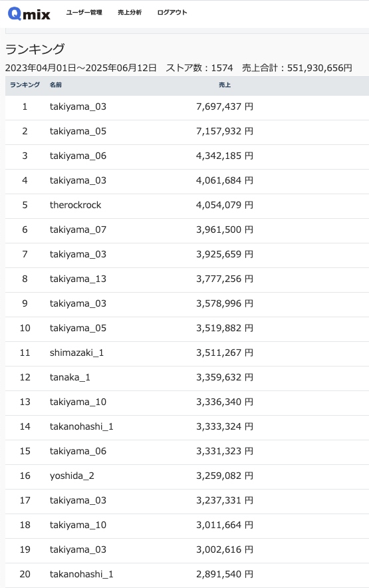Click the 売上合計 total text
The height and width of the screenshot is (588, 369).
click(297, 68)
